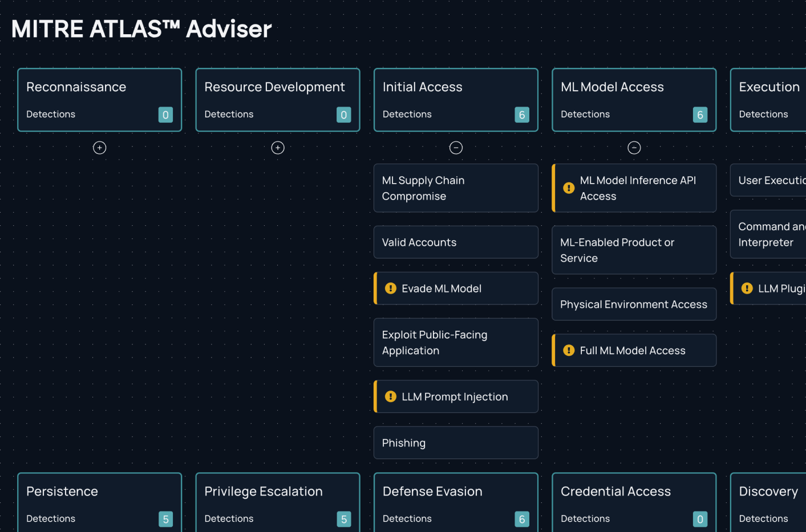806x532 pixels.
Task: Click the warning icon on Full ML Model Access
Action: 569,350
